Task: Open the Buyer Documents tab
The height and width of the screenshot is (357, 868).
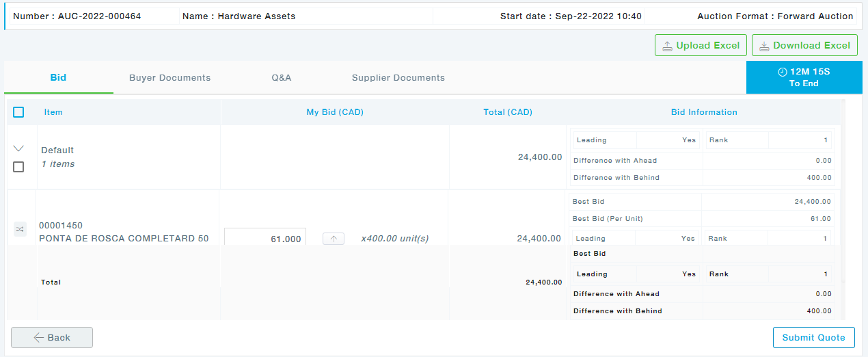Action: [169, 78]
